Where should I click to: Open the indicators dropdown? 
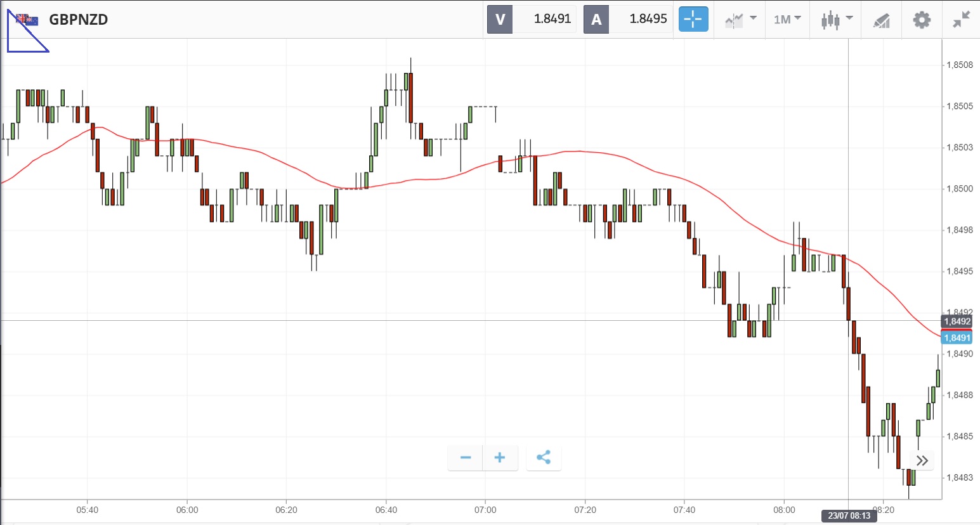(741, 19)
